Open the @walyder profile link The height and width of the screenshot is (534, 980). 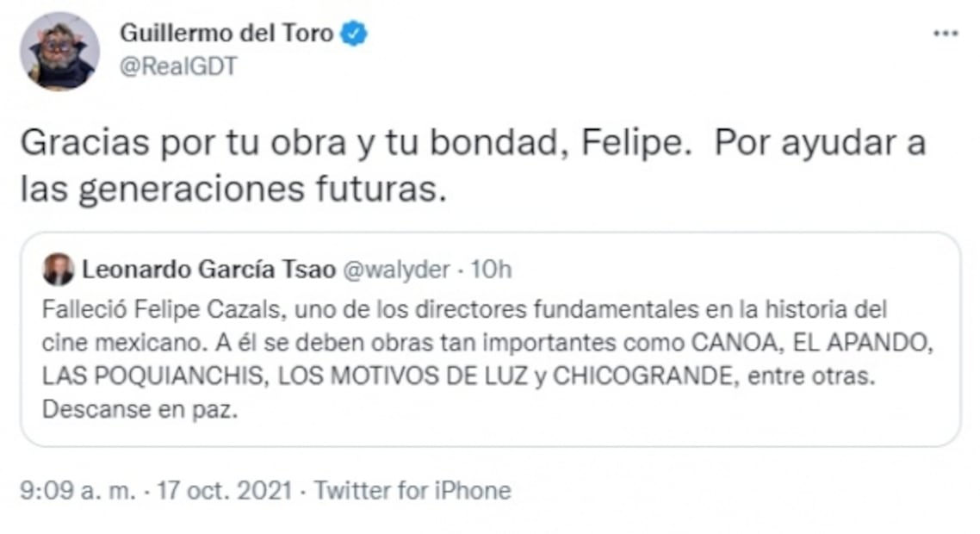(397, 269)
